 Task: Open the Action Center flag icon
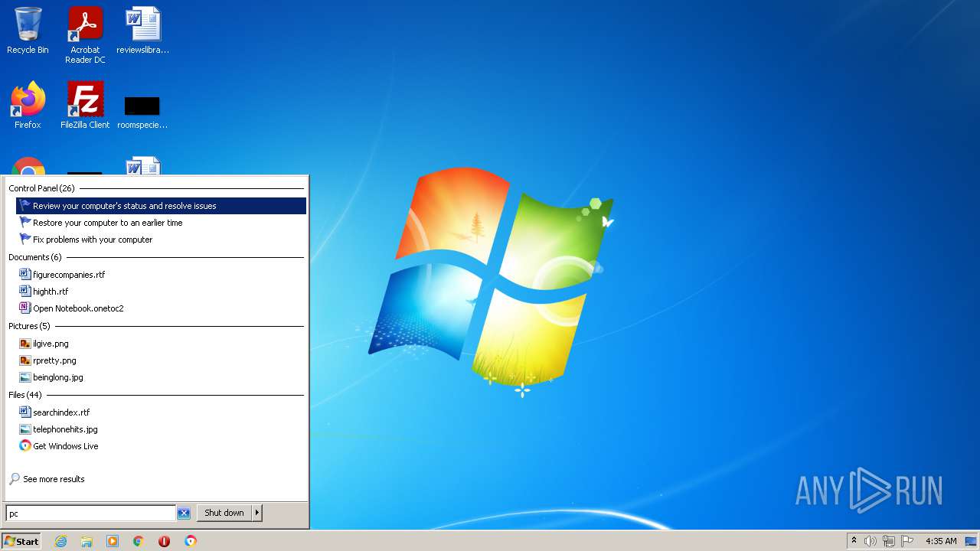tap(907, 541)
